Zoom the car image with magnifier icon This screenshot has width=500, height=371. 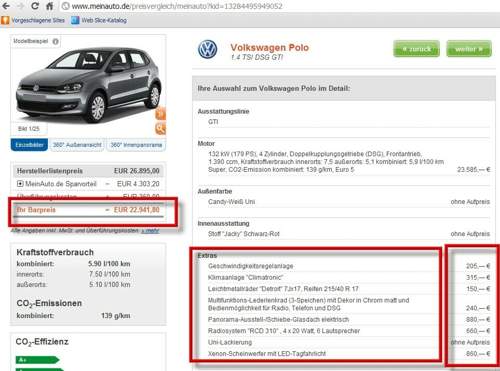[160, 128]
